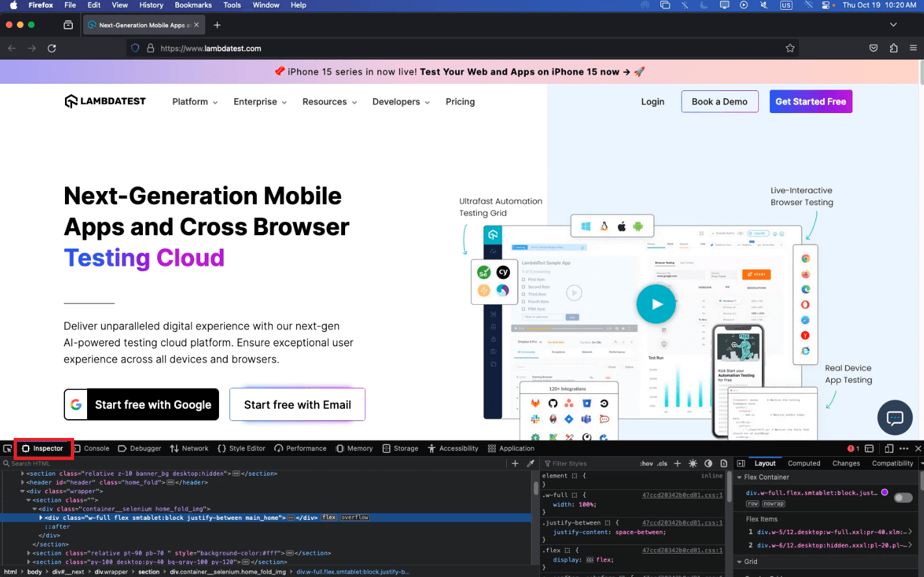Activate the element picker tool in DevTools
Screen dimensions: 924x577
click(x=8, y=448)
